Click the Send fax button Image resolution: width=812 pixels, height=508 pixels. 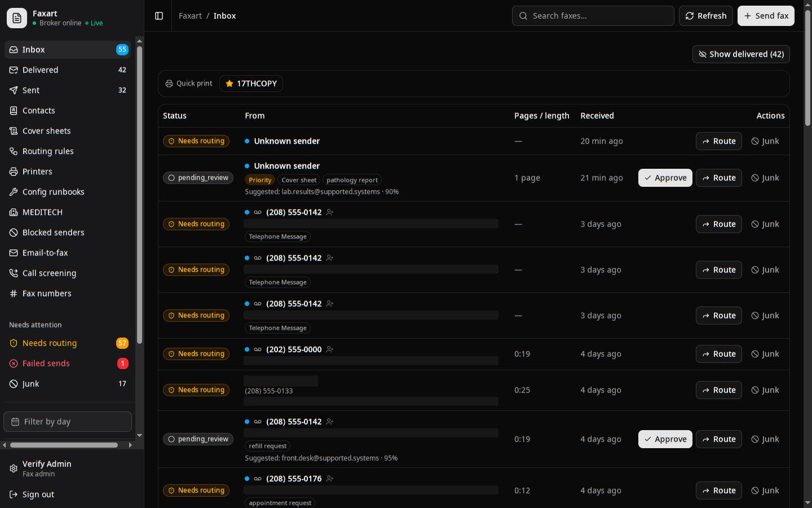point(766,16)
